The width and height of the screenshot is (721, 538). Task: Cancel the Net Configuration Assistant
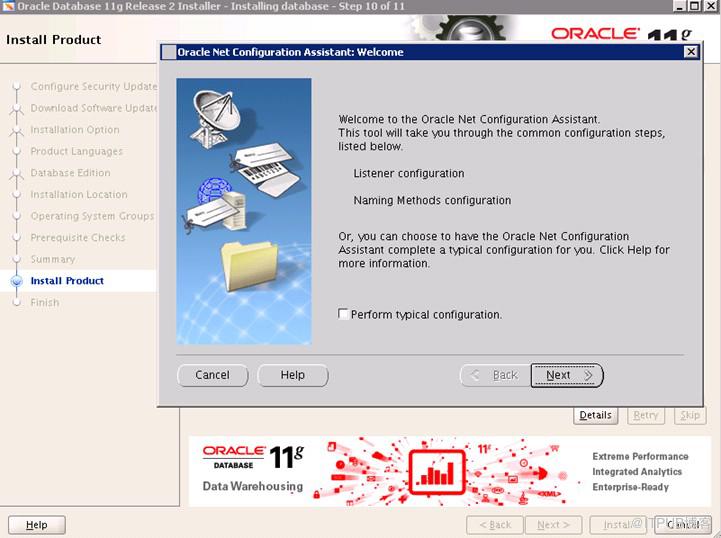[x=212, y=375]
